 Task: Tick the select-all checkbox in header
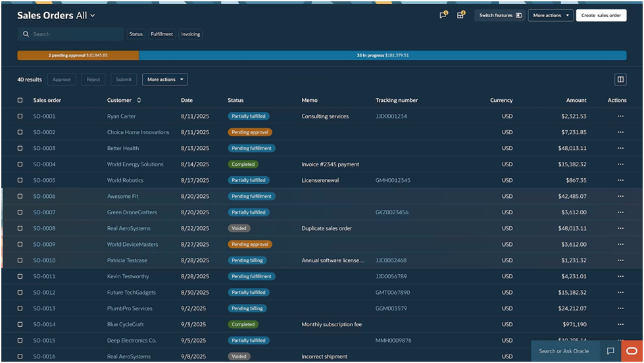pyautogui.click(x=20, y=101)
